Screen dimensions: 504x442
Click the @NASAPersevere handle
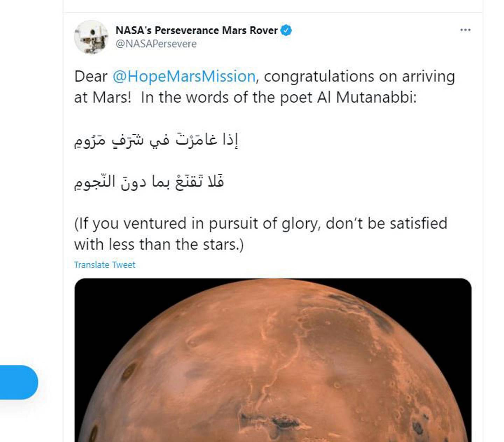[x=156, y=44]
